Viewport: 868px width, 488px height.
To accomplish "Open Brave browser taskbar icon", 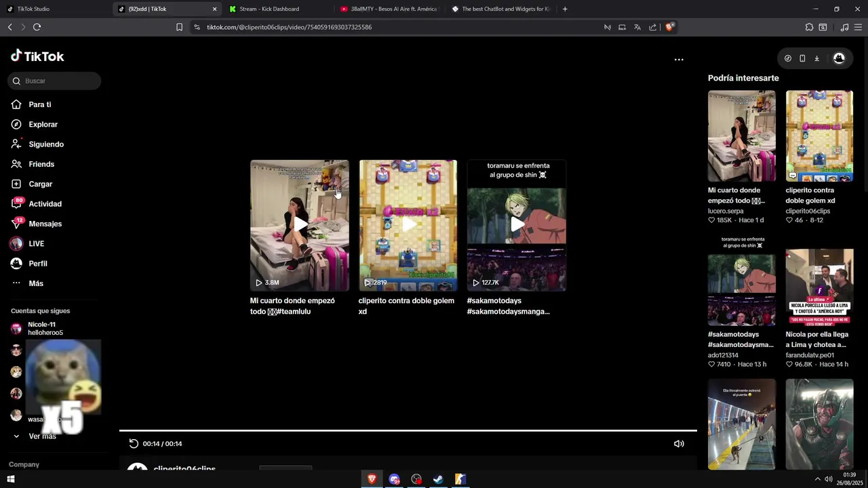I will pyautogui.click(x=372, y=479).
